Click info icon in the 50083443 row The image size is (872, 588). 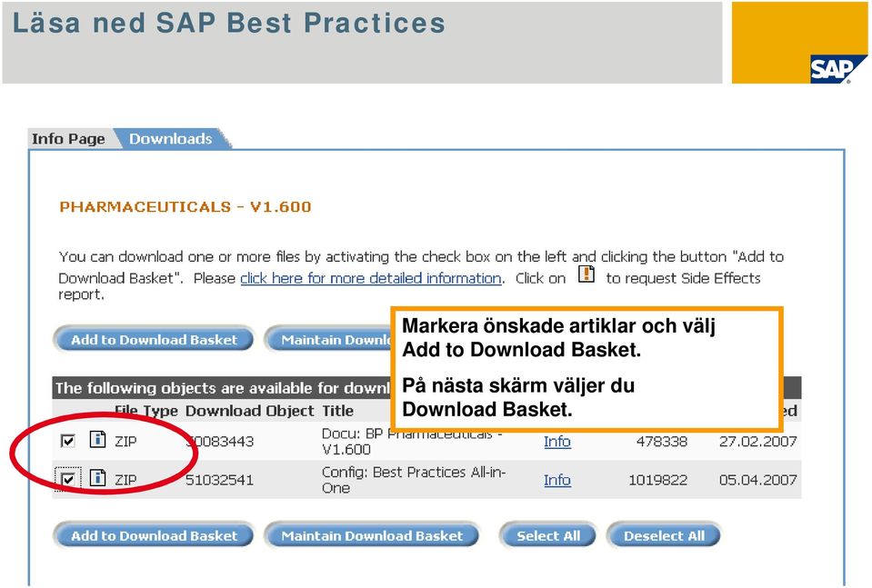[98, 440]
